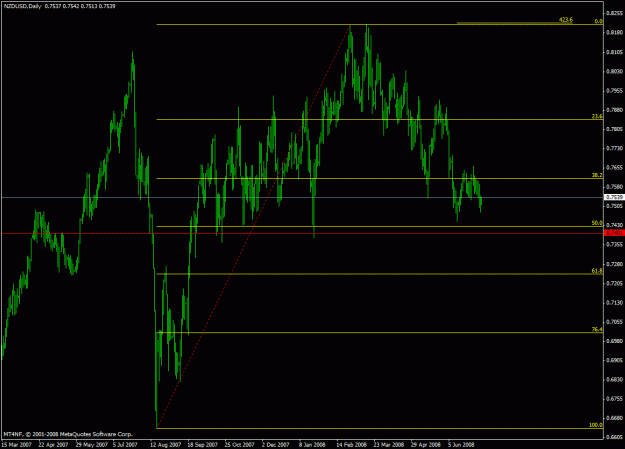
Task: Click the 0.6680 price axis label
Action: tap(614, 418)
